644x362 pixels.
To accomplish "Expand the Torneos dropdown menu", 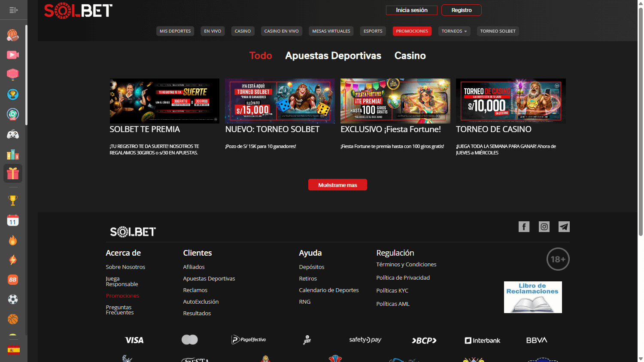I will click(454, 31).
